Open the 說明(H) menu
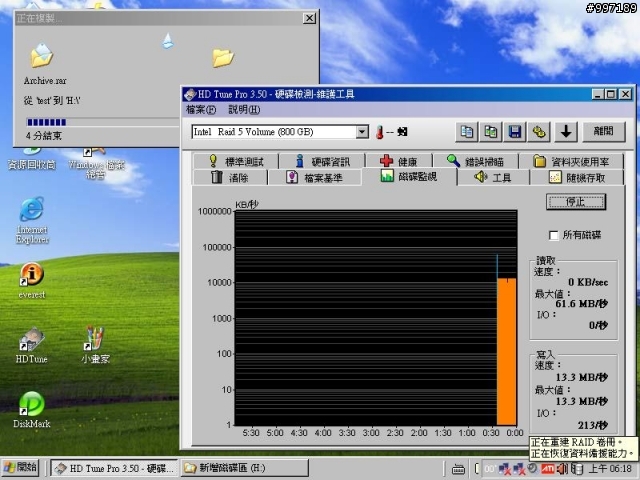 coord(244,110)
